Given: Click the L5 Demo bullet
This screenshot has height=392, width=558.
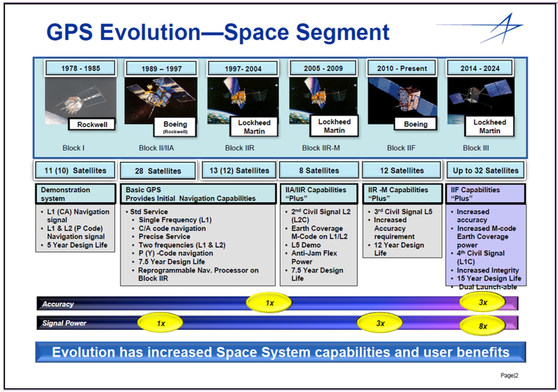Looking at the screenshot, I should point(303,245).
